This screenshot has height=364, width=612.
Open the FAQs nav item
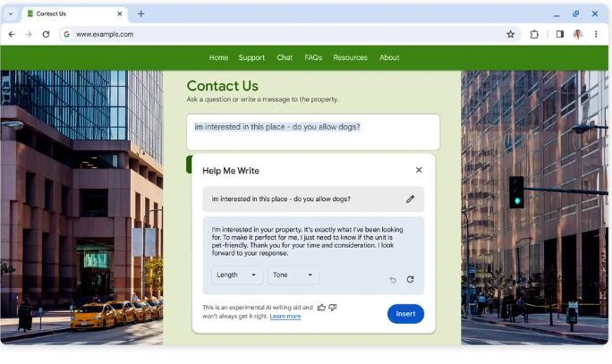[x=313, y=57]
